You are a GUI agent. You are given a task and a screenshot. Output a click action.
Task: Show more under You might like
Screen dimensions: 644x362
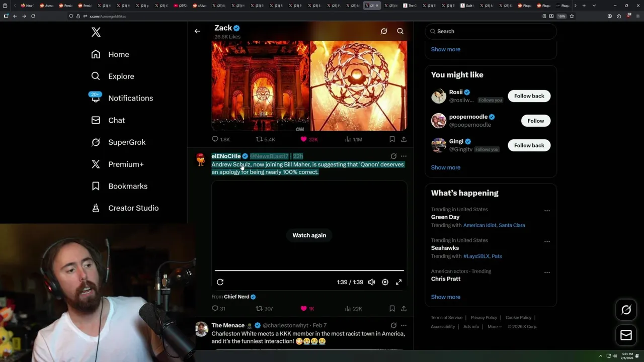pyautogui.click(x=445, y=167)
